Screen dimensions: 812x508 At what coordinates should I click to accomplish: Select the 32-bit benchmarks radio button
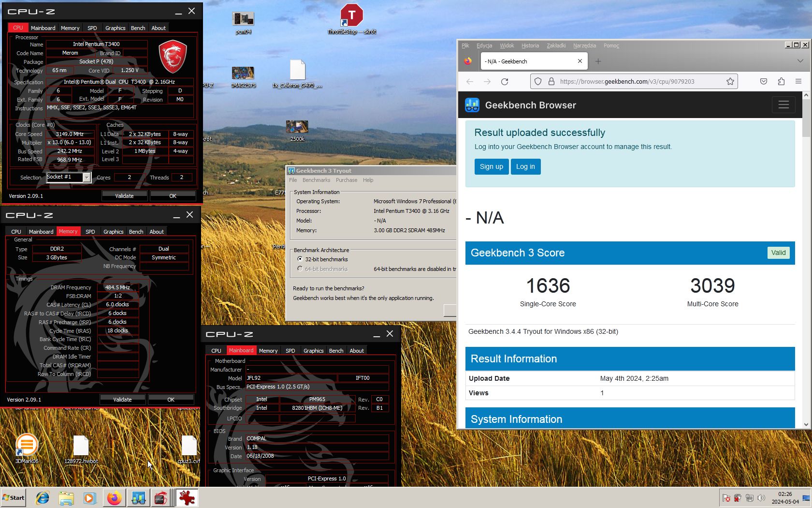coord(300,259)
